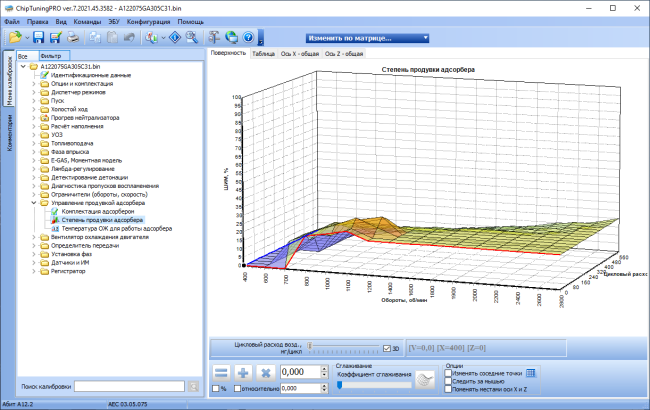
Task: Open 'Изменить по матрице...' dropdown
Action: click(367, 38)
